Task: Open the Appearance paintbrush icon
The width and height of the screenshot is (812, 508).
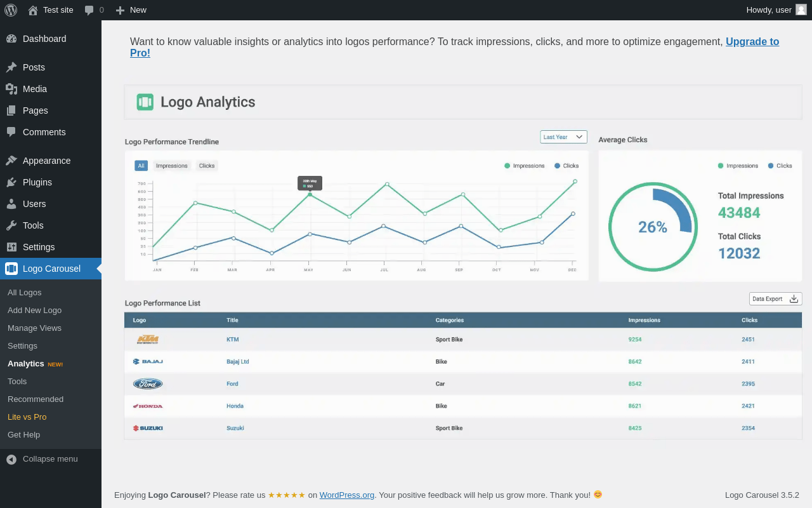Action: click(11, 161)
